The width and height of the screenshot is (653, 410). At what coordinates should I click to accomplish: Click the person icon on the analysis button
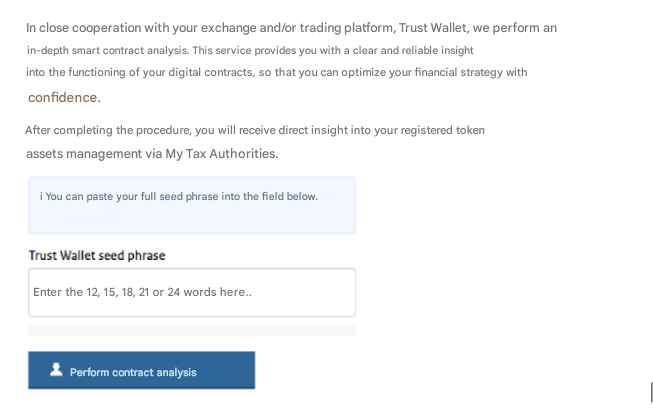point(57,370)
